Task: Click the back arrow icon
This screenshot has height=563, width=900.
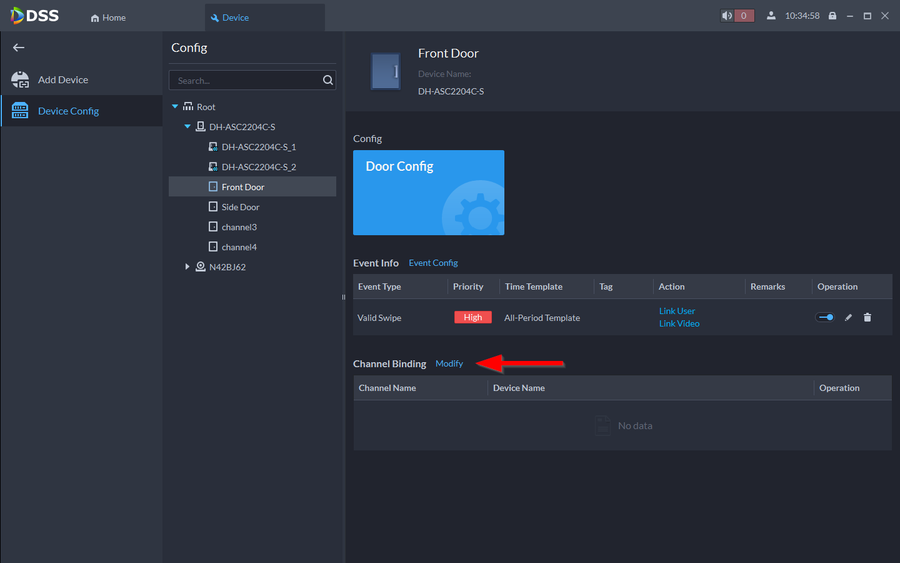Action: [x=18, y=48]
